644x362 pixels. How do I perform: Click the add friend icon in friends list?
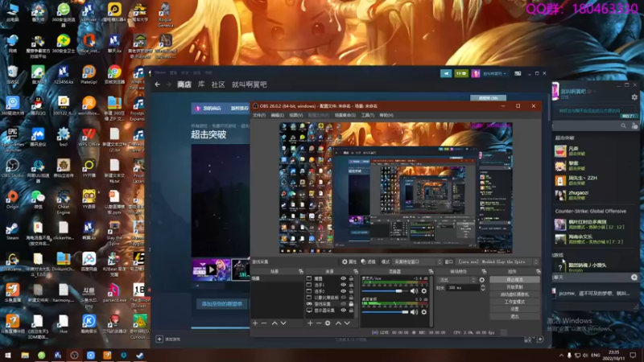(x=634, y=126)
